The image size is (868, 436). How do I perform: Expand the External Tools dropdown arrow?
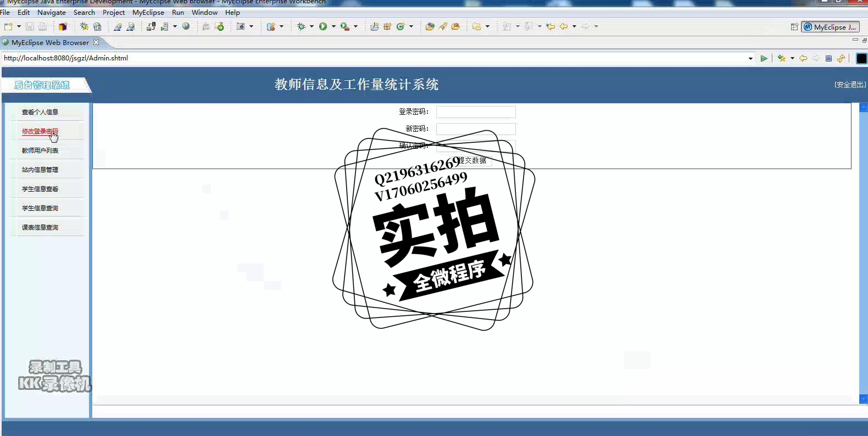pyautogui.click(x=355, y=26)
